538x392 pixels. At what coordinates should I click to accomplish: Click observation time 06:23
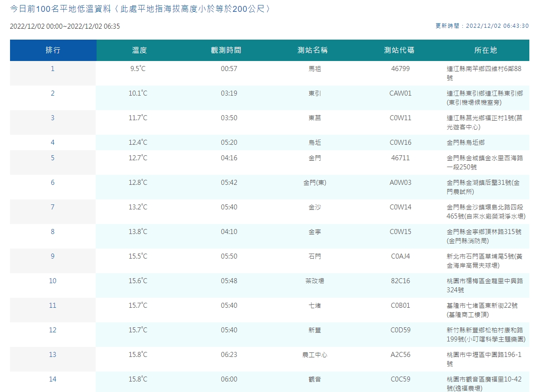pyautogui.click(x=229, y=355)
